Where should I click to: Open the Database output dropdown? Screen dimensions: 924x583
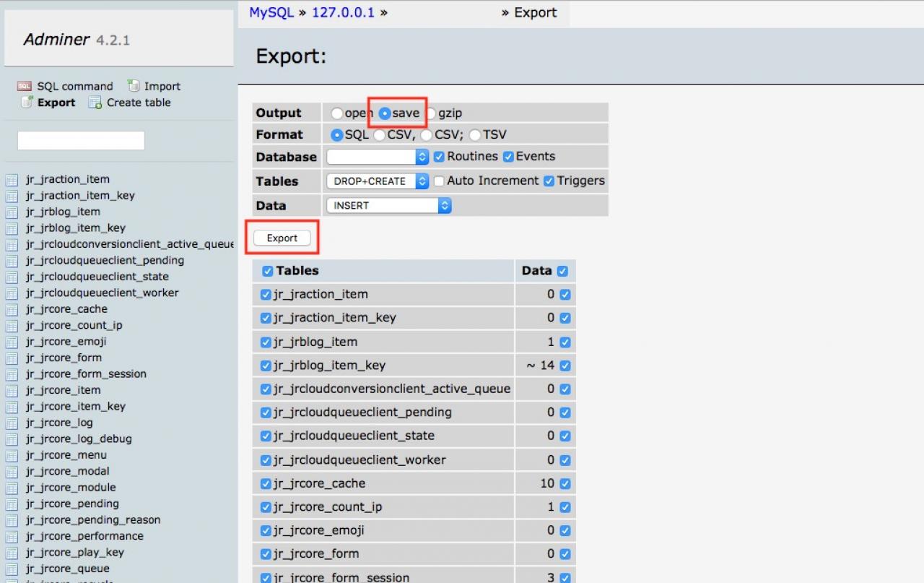(378, 157)
